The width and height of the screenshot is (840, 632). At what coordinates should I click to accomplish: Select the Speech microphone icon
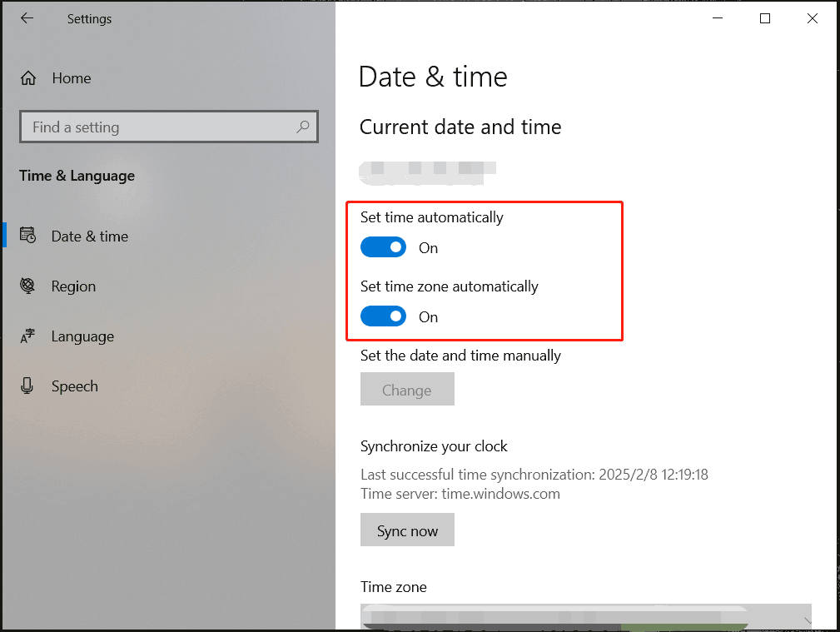(x=27, y=386)
